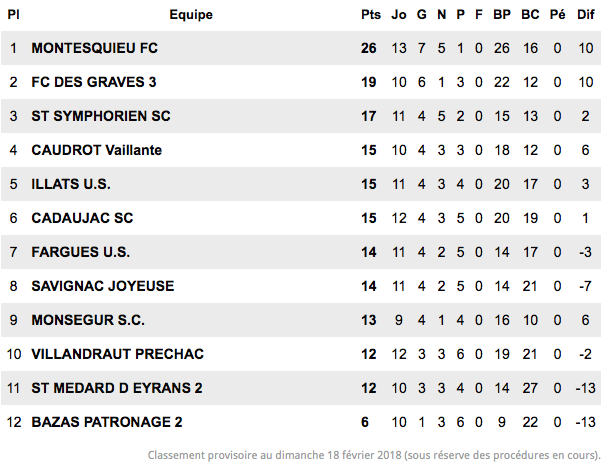Select ILLATS U.S. in the standings
Screen dimensions: 607x464
[71, 184]
